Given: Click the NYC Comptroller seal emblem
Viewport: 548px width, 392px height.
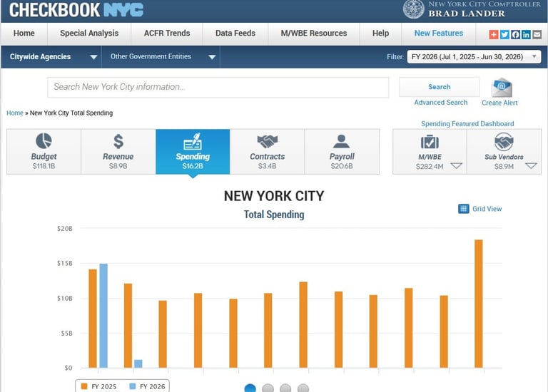Looking at the screenshot, I should 413,9.
